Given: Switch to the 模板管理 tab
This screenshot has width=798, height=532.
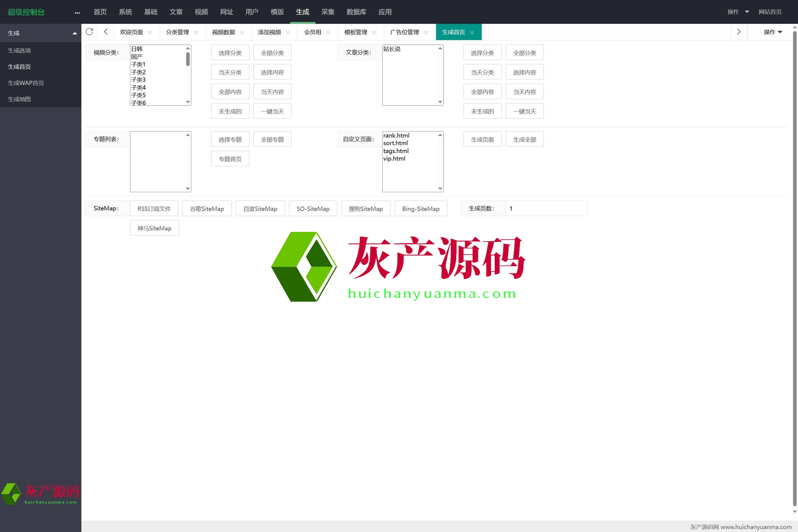Looking at the screenshot, I should [355, 32].
